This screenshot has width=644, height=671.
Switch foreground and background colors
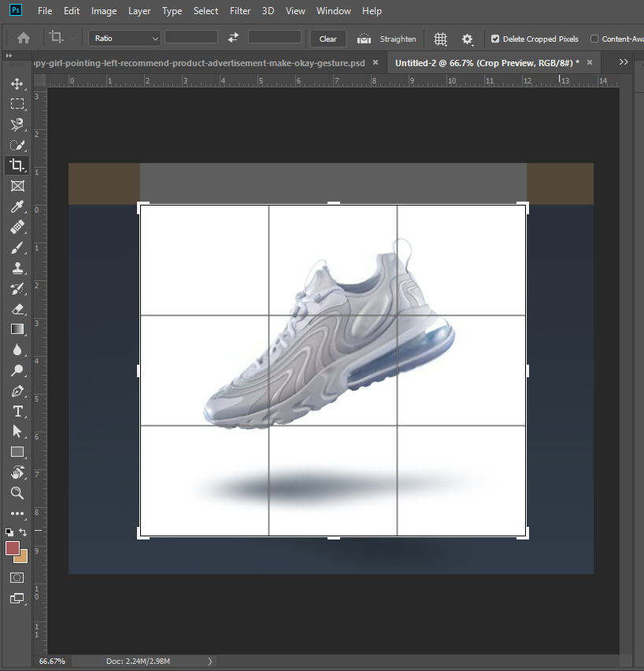(x=23, y=532)
